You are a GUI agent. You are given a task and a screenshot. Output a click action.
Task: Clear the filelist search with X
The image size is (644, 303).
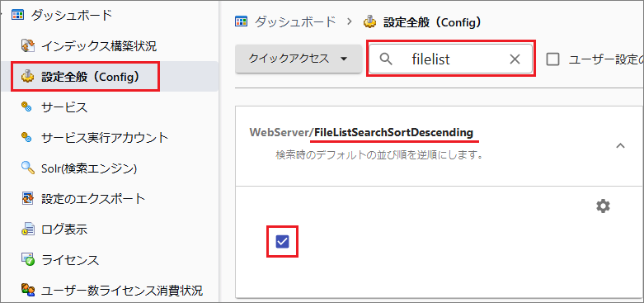[x=515, y=59]
